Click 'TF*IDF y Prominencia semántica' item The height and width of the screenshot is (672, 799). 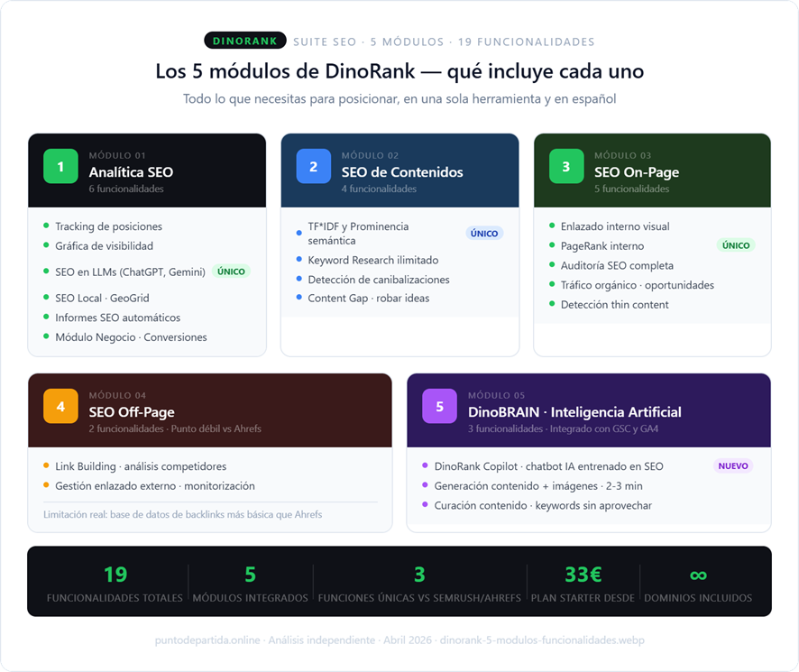[358, 234]
